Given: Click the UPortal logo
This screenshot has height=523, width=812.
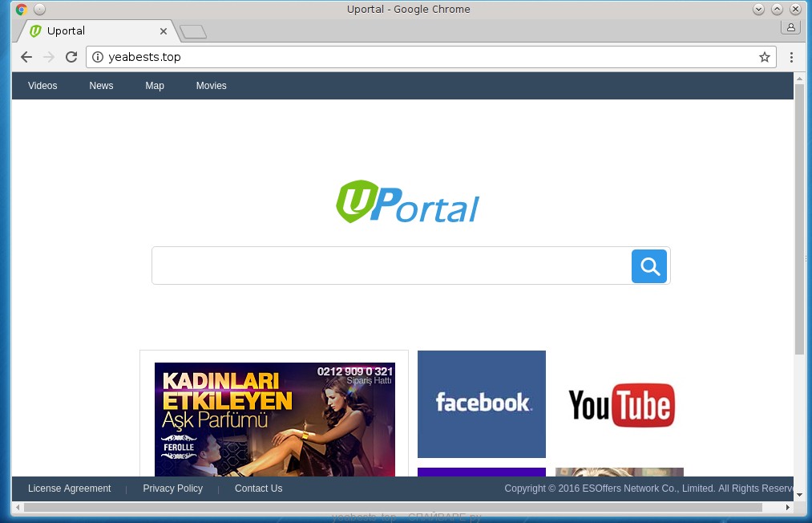Looking at the screenshot, I should coord(407,202).
